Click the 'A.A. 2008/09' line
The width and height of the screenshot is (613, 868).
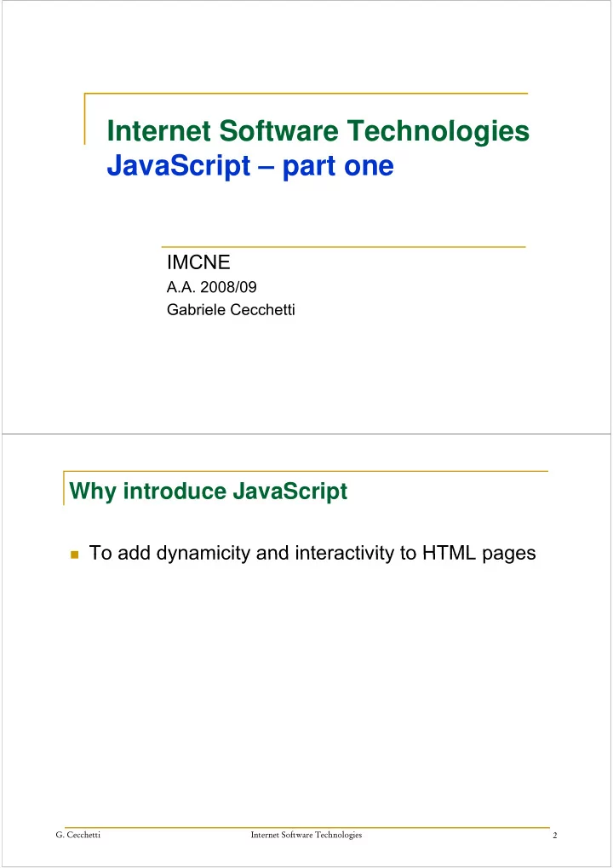pyautogui.click(x=212, y=287)
